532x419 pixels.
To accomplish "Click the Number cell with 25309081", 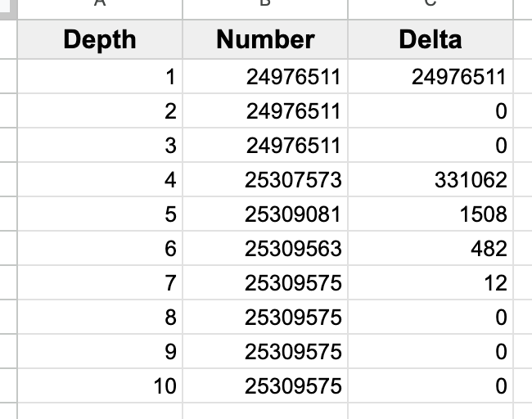I will click(265, 214).
